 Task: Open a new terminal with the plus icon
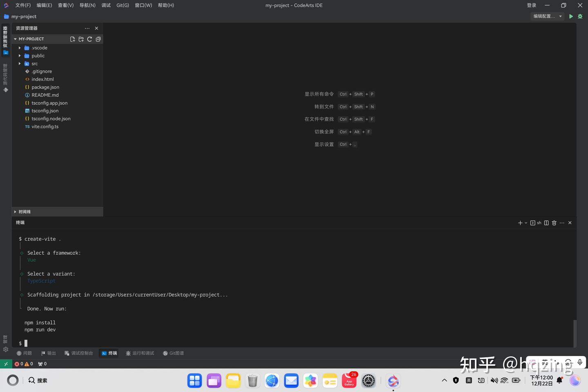(x=519, y=223)
